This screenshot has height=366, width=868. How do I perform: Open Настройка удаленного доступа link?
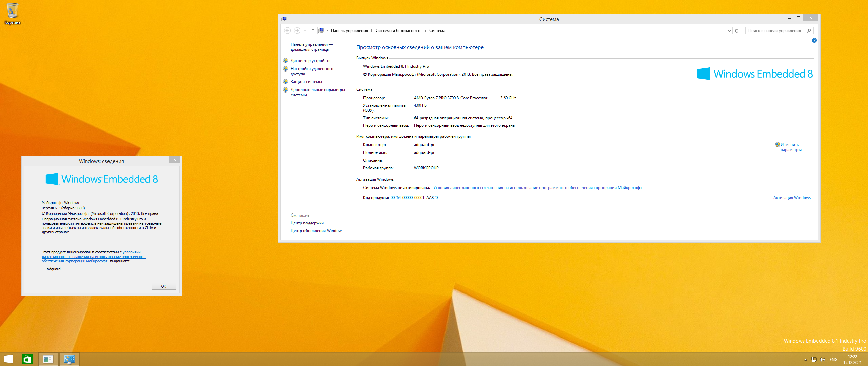pyautogui.click(x=312, y=71)
